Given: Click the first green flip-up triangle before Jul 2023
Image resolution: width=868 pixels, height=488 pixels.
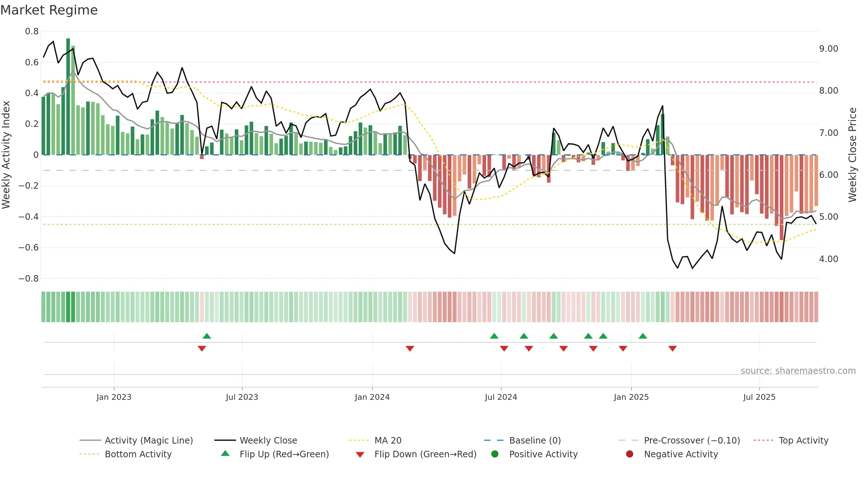Looking at the screenshot, I should (207, 336).
